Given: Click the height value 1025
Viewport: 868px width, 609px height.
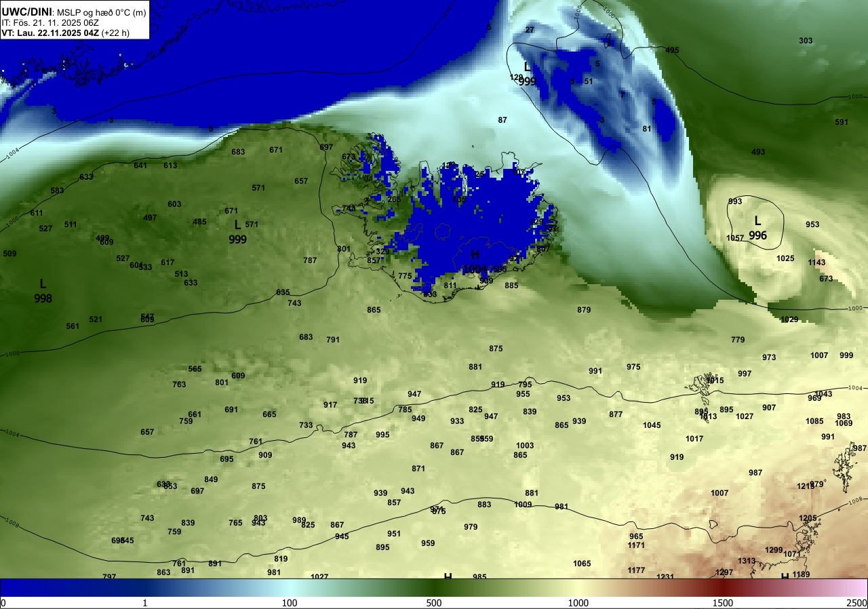Looking at the screenshot, I should (x=785, y=258).
